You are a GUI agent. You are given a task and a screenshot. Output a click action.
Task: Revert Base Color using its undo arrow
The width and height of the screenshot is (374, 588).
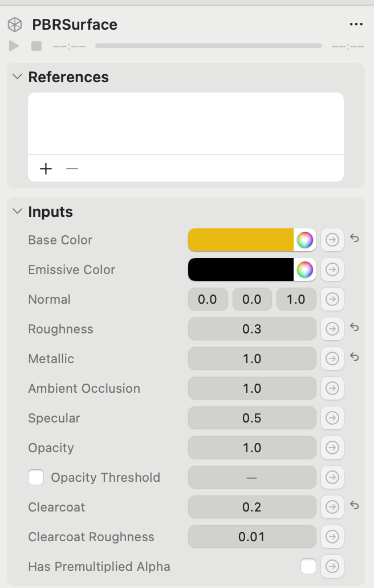pyautogui.click(x=354, y=239)
